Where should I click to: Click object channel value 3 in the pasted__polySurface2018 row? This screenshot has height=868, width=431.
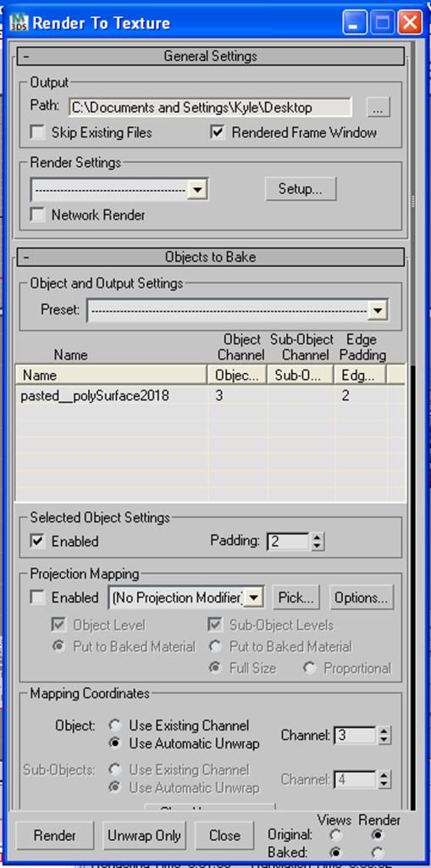pos(219,397)
